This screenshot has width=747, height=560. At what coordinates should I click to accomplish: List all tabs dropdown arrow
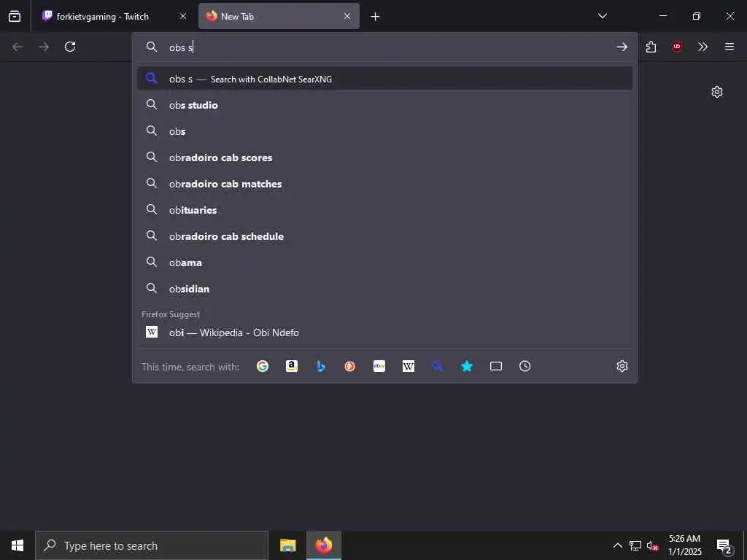point(603,16)
